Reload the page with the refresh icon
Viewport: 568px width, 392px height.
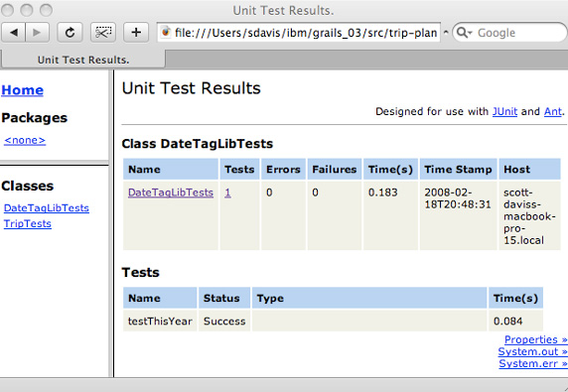(70, 33)
